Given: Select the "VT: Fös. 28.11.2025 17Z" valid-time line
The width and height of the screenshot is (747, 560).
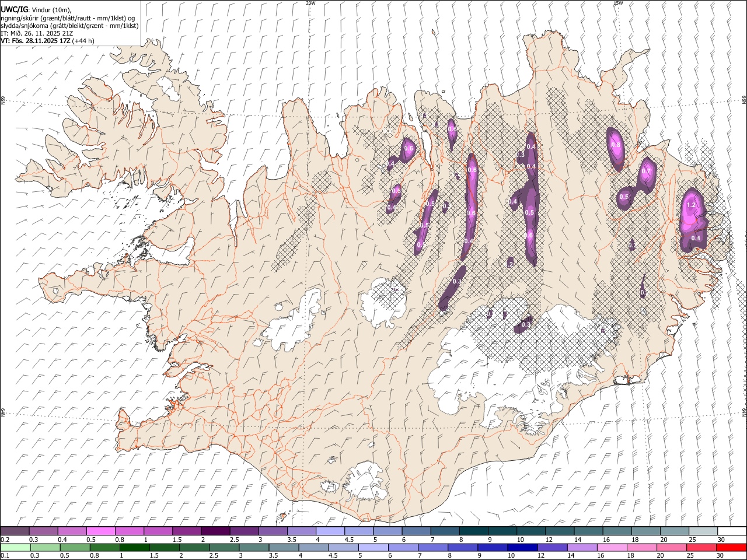Looking at the screenshot, I should click(36, 41).
